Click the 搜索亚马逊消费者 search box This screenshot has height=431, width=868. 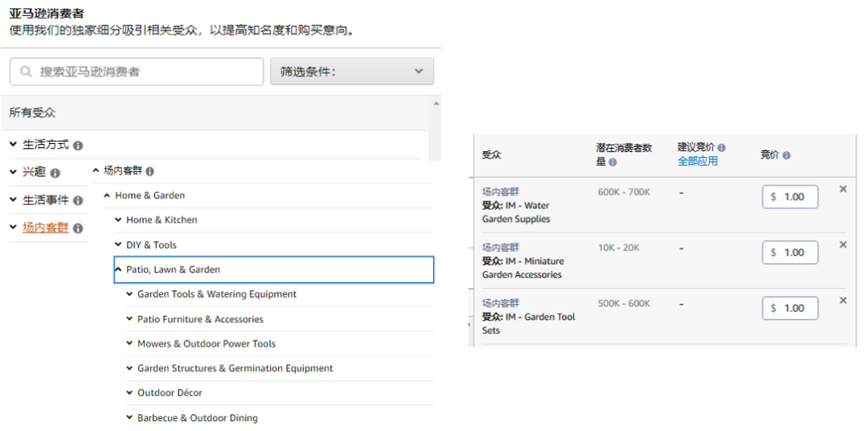click(x=145, y=72)
